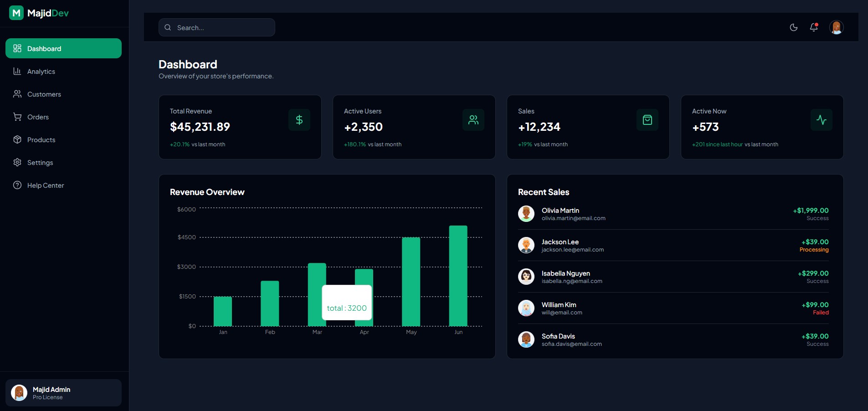The image size is (868, 411).
Task: Click the MajidDev logo icon
Action: pyautogui.click(x=17, y=13)
